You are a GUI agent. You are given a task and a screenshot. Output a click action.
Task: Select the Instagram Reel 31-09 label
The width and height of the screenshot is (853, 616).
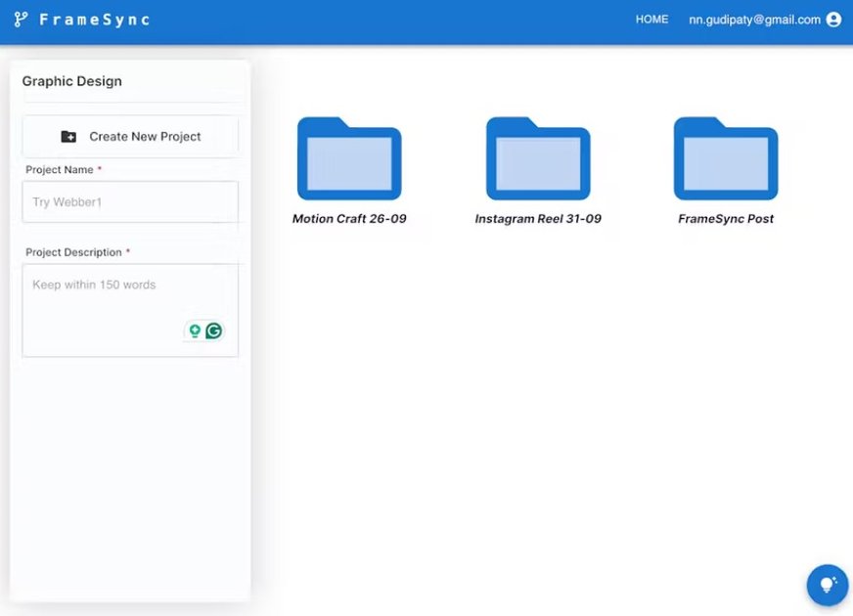[x=537, y=218]
